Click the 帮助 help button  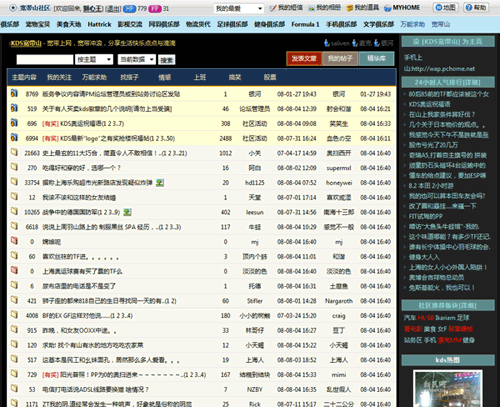[x=476, y=7]
